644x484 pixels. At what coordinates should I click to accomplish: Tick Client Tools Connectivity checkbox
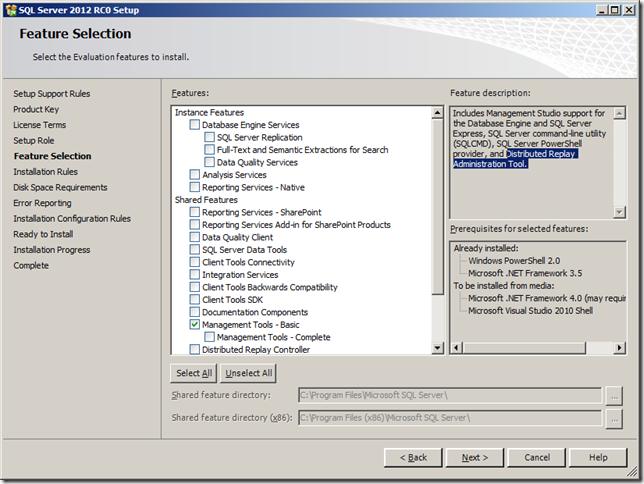pyautogui.click(x=195, y=262)
